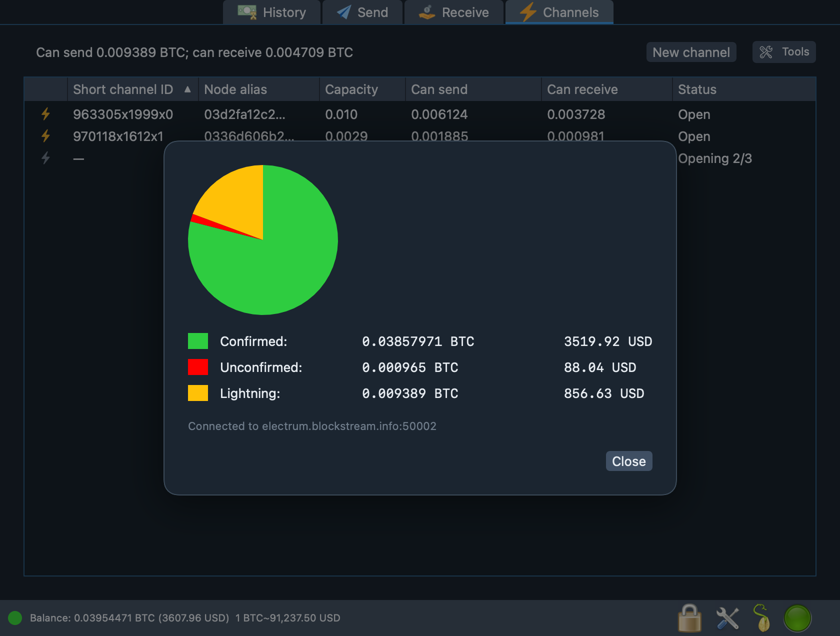Sort by Can receive column header
840x636 pixels.
tap(607, 89)
